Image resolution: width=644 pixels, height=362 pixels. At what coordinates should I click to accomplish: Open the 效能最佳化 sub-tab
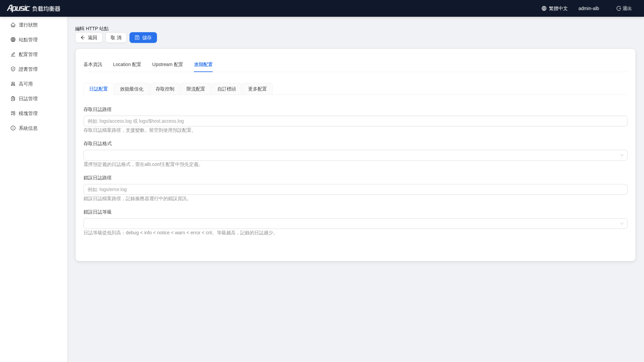coord(132,89)
